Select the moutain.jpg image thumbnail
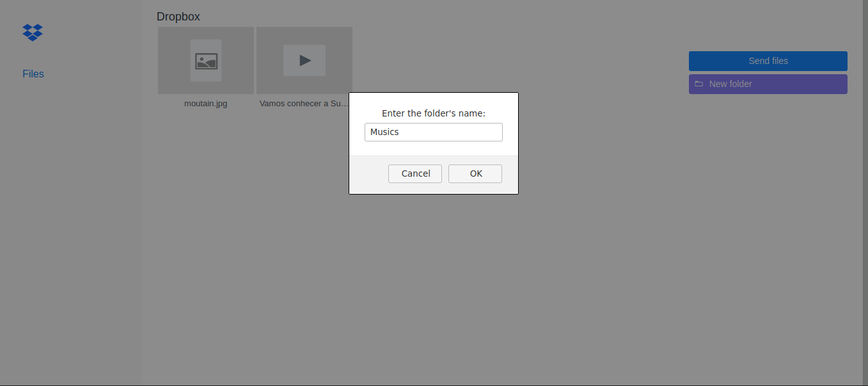This screenshot has height=386, width=868. [206, 61]
